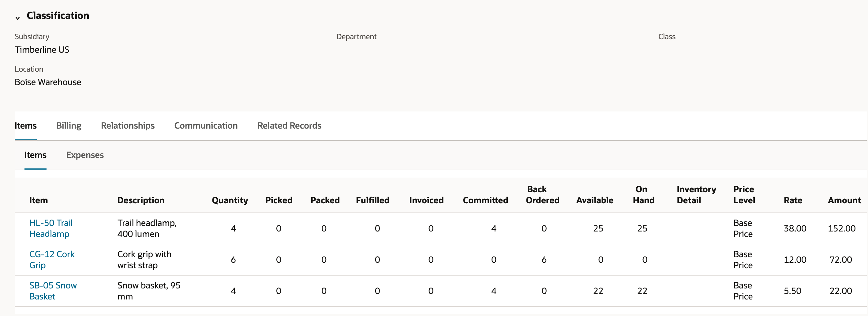Click the Quantity column header
Image resolution: width=868 pixels, height=316 pixels.
point(230,200)
